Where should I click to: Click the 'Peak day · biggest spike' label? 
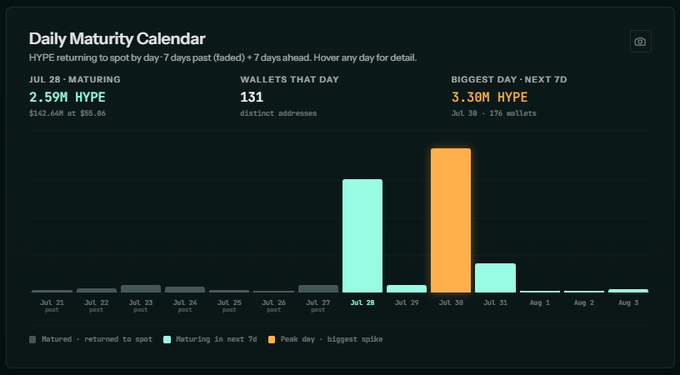[332, 339]
